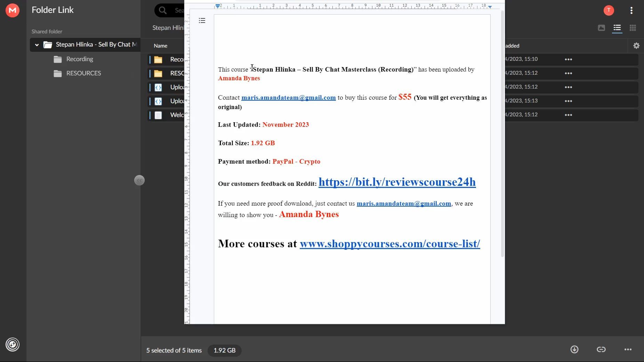
Task: Click the large red 'Amanda Bynes' signature
Action: coord(309,214)
